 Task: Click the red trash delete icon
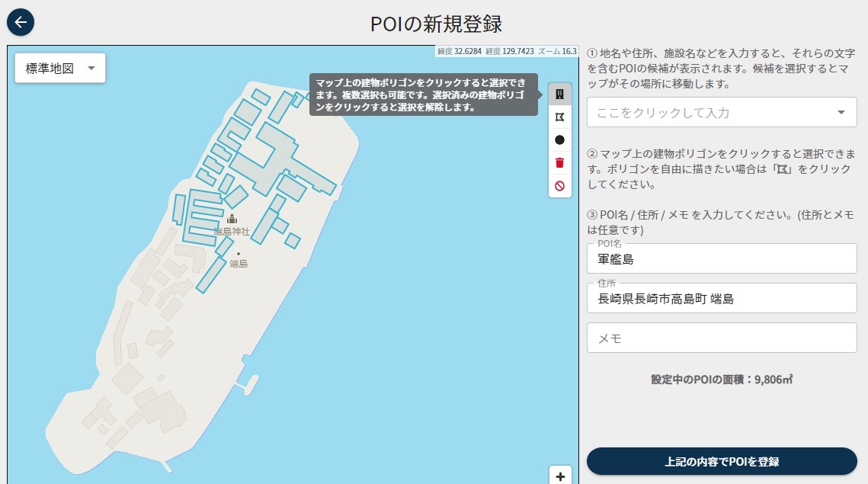pos(559,162)
